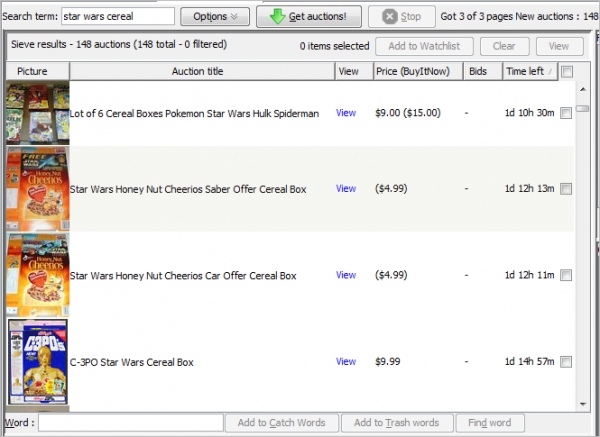Click the Get auctions! button
The image size is (600, 437).
[309, 17]
